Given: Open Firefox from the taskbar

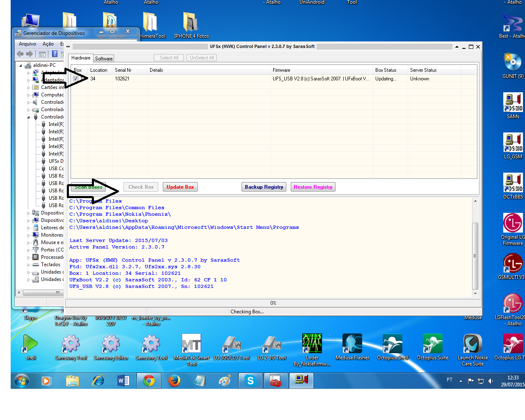Looking at the screenshot, I should pos(174,381).
